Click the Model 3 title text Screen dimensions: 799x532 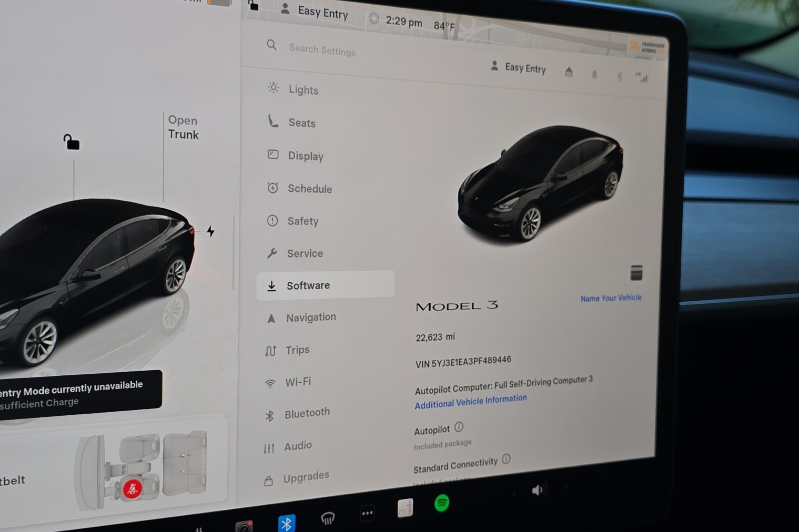tap(457, 306)
